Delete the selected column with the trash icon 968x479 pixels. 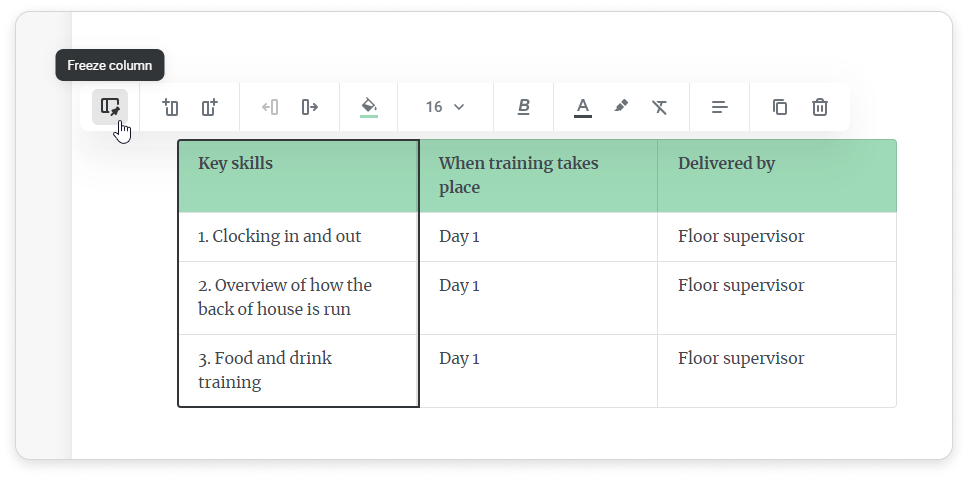tap(819, 107)
